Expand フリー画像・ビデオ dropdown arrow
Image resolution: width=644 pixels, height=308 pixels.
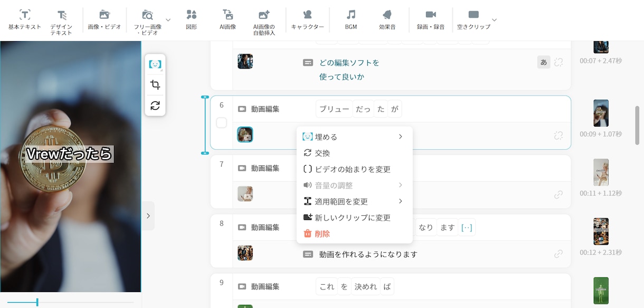click(x=168, y=20)
